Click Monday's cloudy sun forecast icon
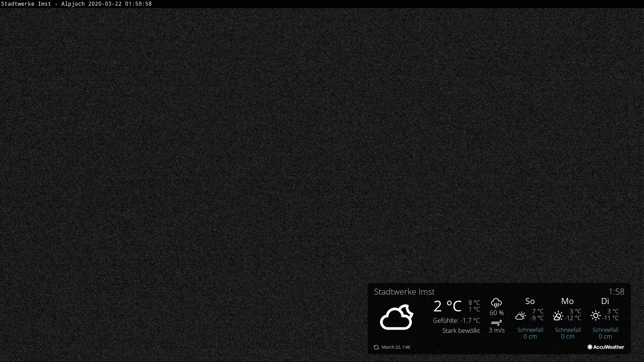The width and height of the screenshot is (644, 362). pos(558,315)
